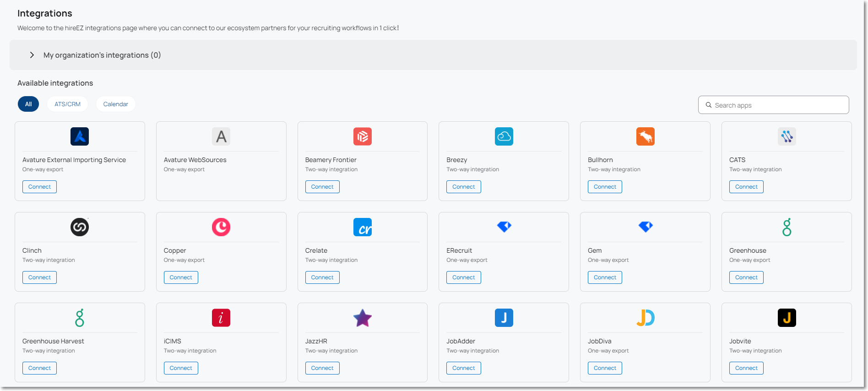Image resolution: width=868 pixels, height=391 pixels.
Task: Click the Bullhorn card title text
Action: click(x=600, y=160)
